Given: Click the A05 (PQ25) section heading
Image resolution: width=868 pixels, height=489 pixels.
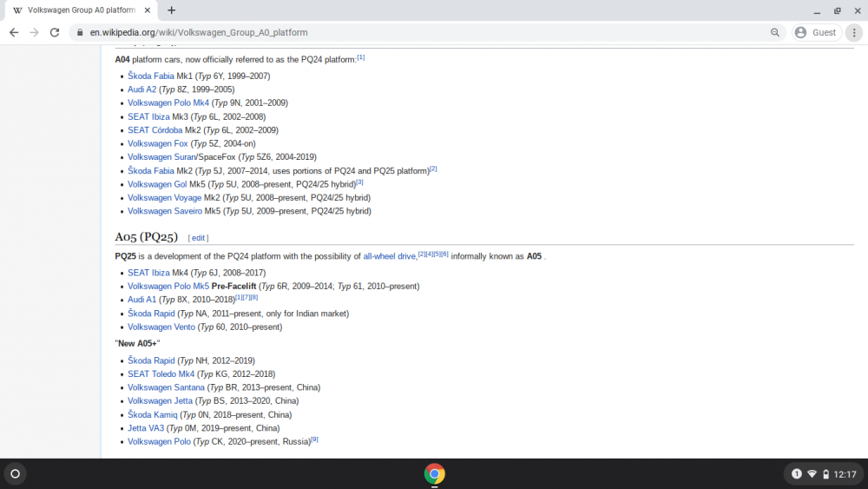Looking at the screenshot, I should click(x=146, y=237).
